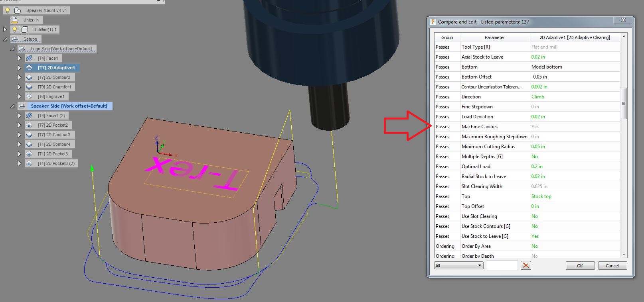This screenshot has width=644, height=302.
Task: Click the Optimal Load value '0.2 in'
Action: tap(537, 167)
